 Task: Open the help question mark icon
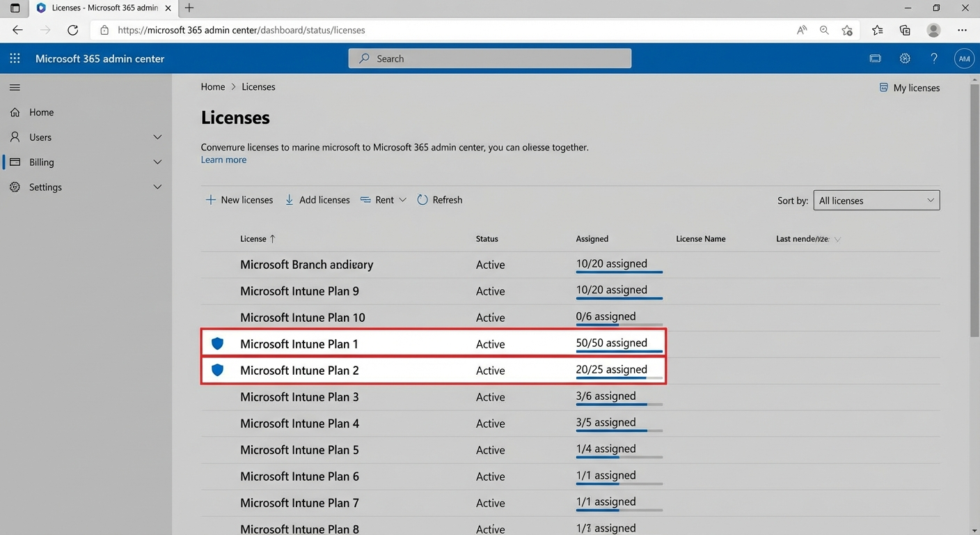(934, 59)
